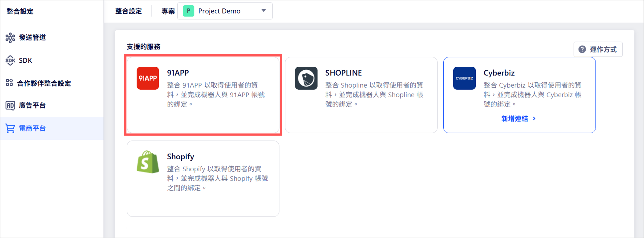Click the SHOPLINE card description text
This screenshot has width=644, height=238.
tap(374, 95)
